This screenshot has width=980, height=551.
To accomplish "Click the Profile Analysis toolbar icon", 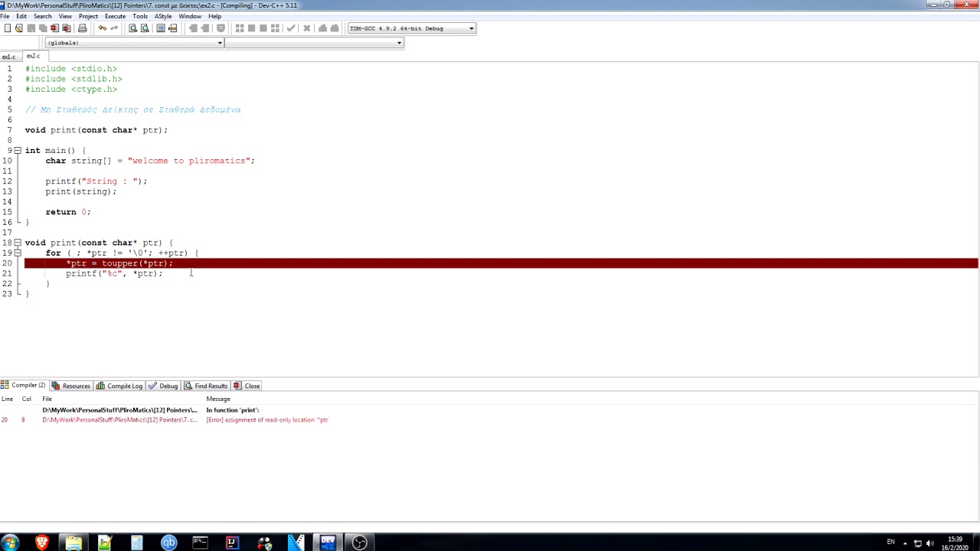I will tap(322, 28).
